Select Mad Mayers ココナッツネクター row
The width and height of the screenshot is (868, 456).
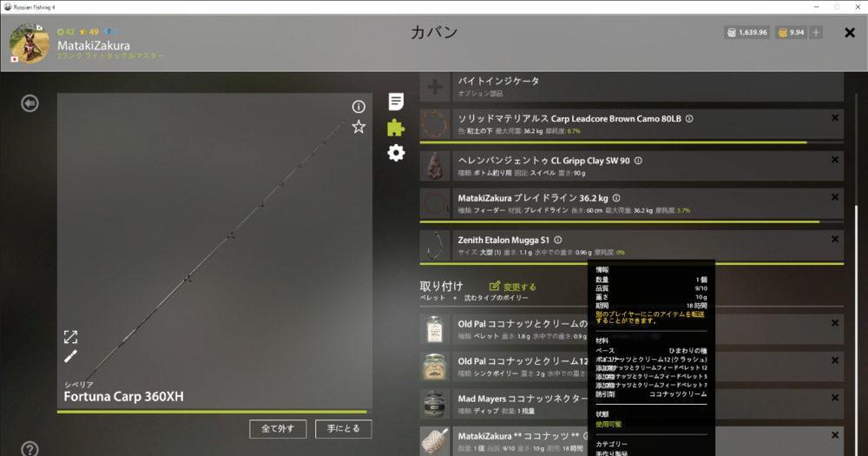tap(632, 404)
